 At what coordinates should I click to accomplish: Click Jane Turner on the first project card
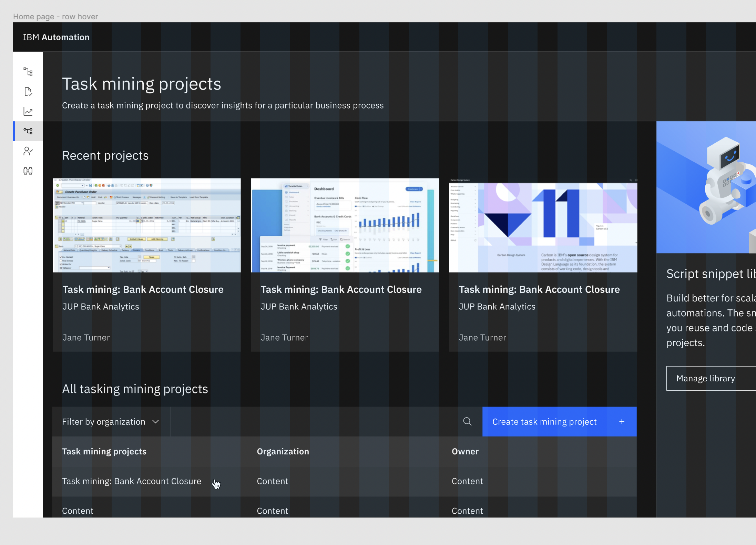pos(86,337)
